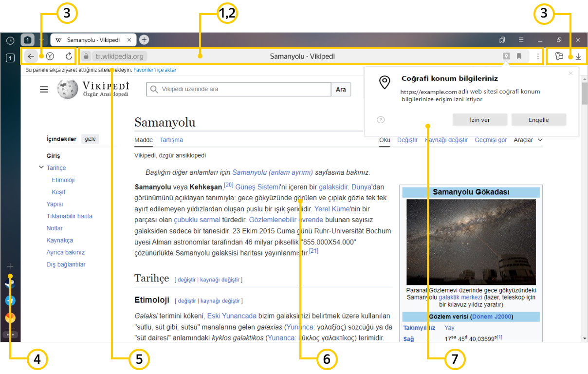This screenshot has width=588, height=374.
Task: Open the downloads arrow icon
Action: coord(578,56)
